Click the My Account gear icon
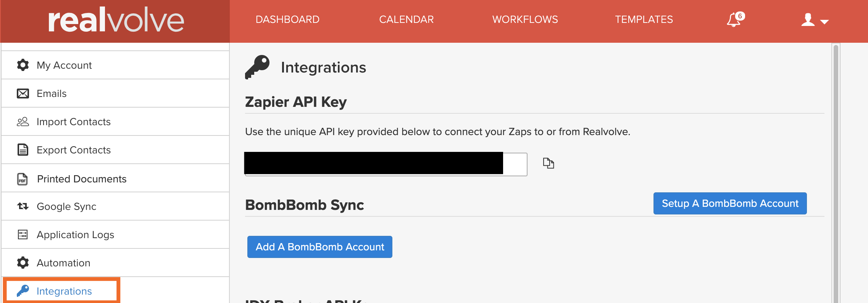This screenshot has width=868, height=303. point(23,65)
